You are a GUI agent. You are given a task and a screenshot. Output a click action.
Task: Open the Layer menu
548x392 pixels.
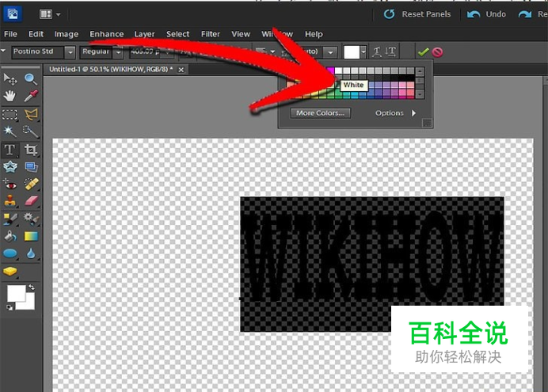144,34
